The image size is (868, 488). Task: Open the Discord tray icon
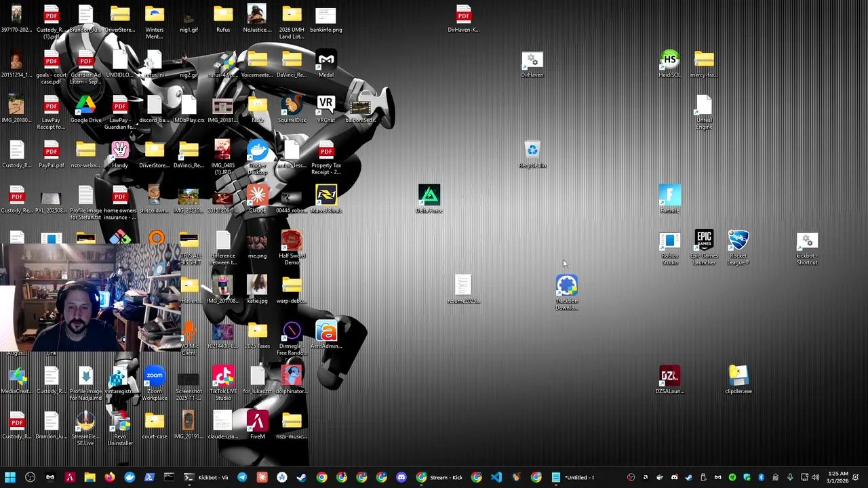[674, 477]
